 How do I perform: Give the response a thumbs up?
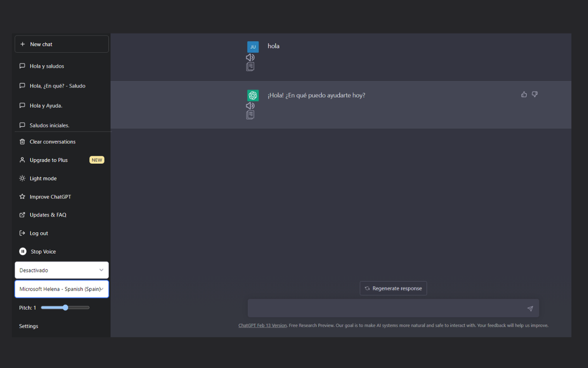[x=524, y=94]
